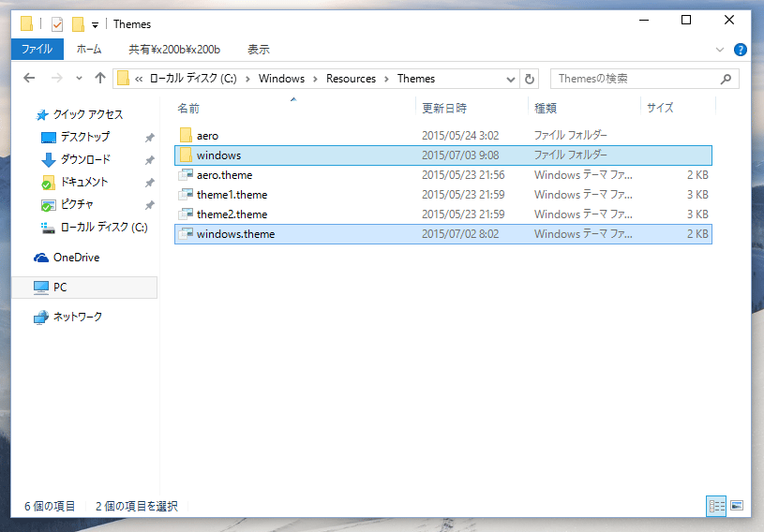Open ダウンロード in navigation pane
The width and height of the screenshot is (764, 532).
click(85, 159)
